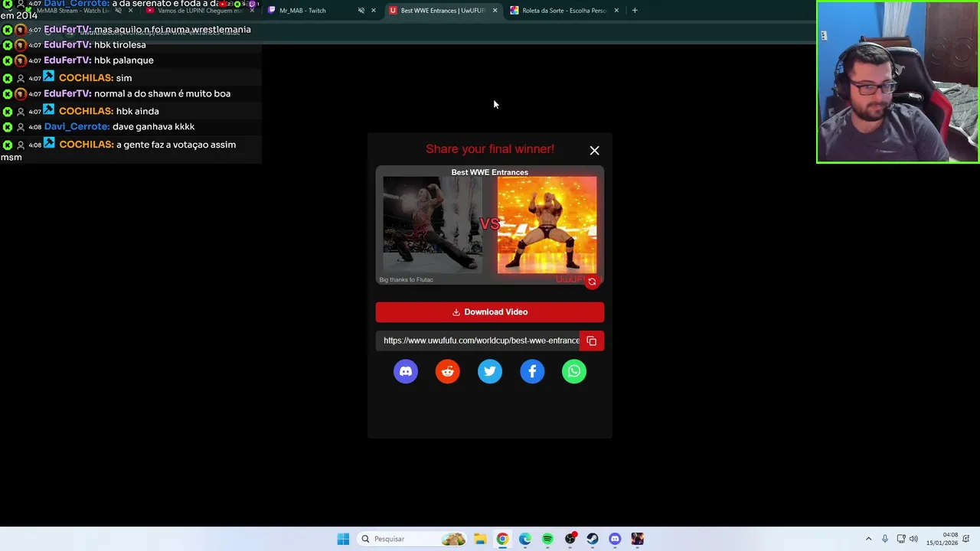
Task: Open Steam from the taskbar
Action: tap(593, 539)
